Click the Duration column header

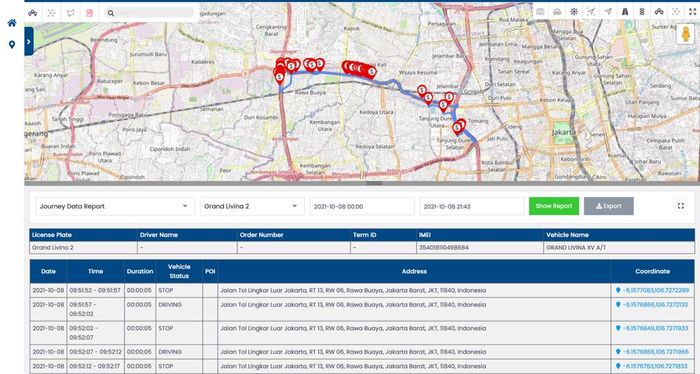tap(140, 271)
